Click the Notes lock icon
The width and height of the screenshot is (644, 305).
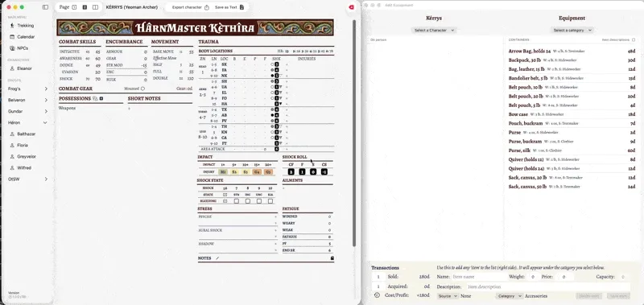tap(332, 258)
